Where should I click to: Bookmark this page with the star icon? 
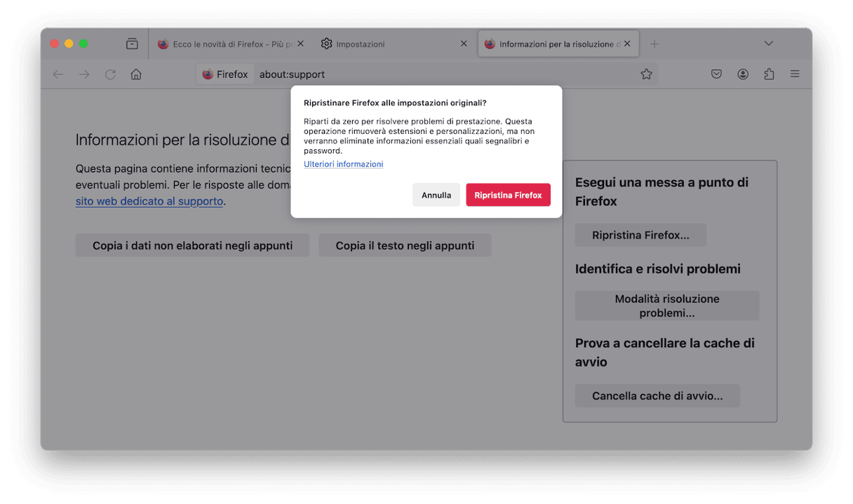(646, 74)
